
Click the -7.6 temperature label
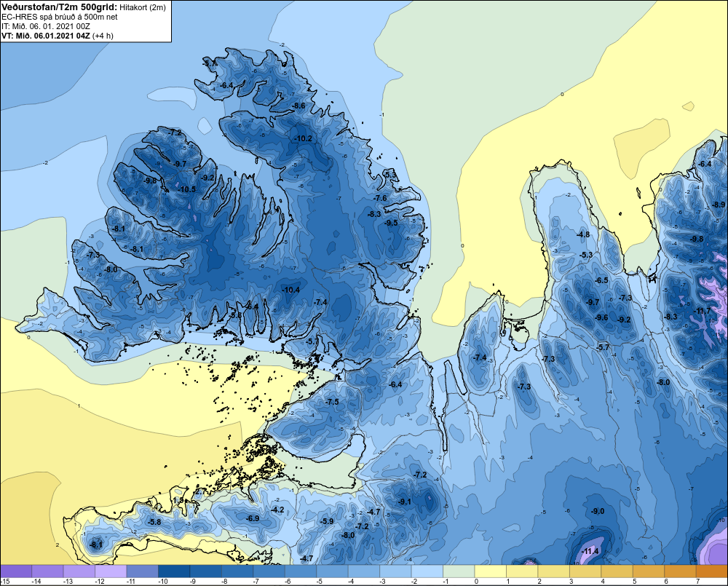(380, 198)
